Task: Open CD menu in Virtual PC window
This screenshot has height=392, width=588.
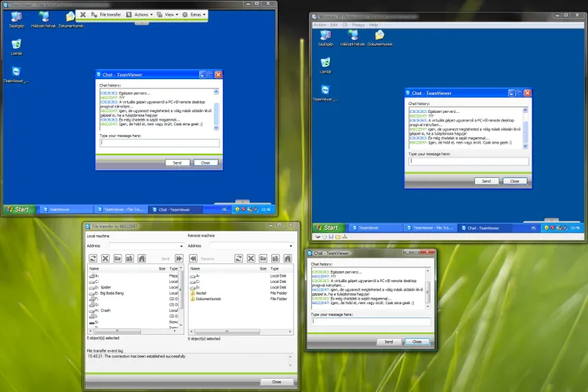Action: click(345, 25)
